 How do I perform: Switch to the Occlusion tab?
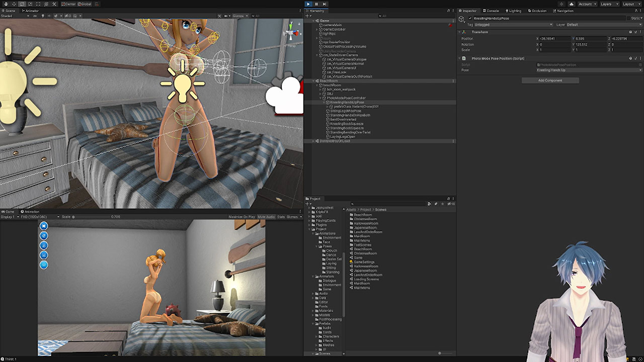[537, 11]
